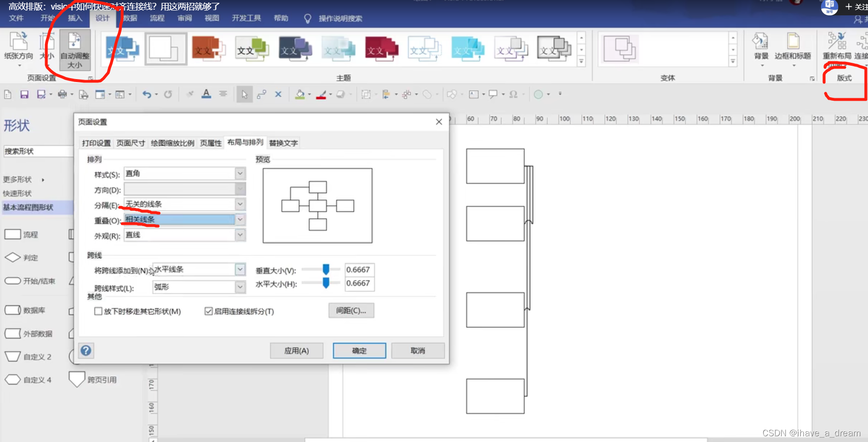Select the orange-red theme thumbnail
868x442 pixels.
coord(209,48)
